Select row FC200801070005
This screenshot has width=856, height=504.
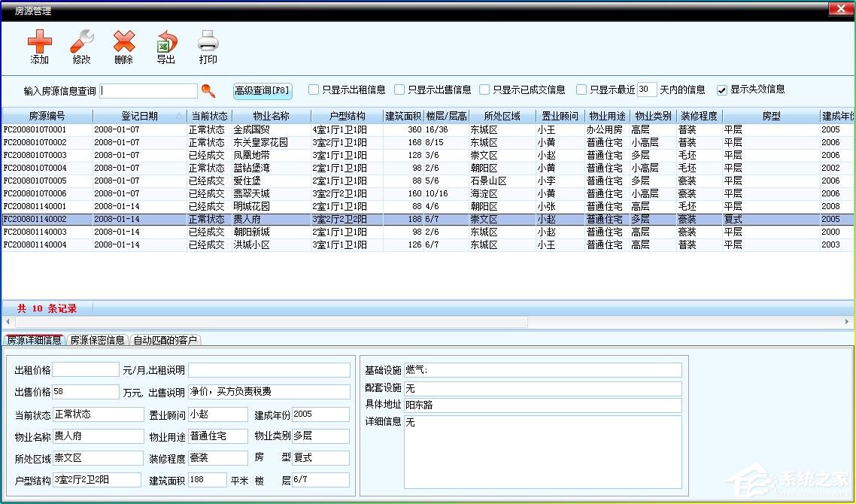pos(427,181)
